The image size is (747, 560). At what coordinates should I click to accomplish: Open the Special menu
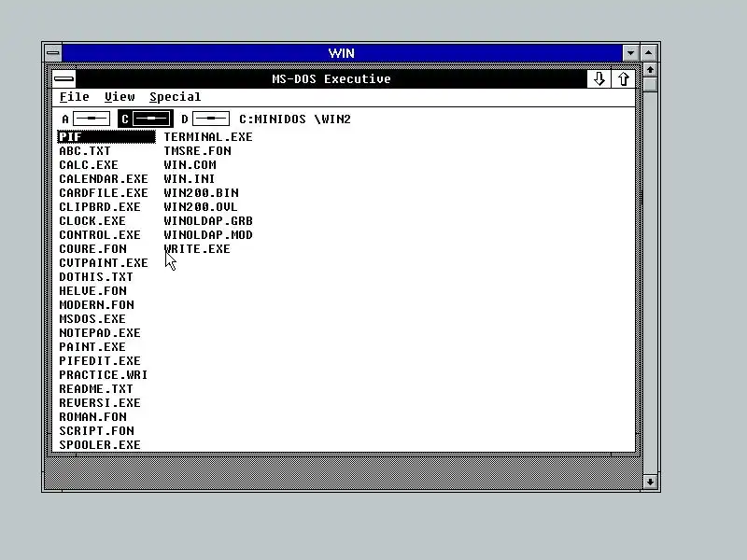[x=176, y=97]
